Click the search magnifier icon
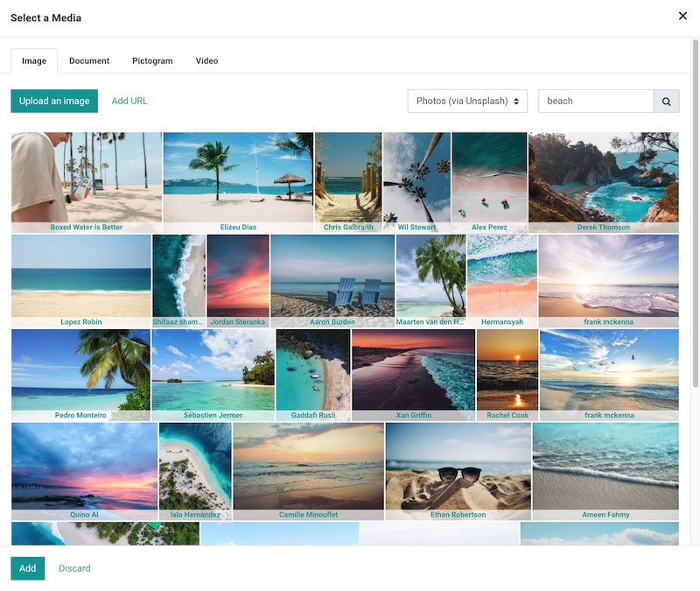700x591 pixels. tap(667, 101)
